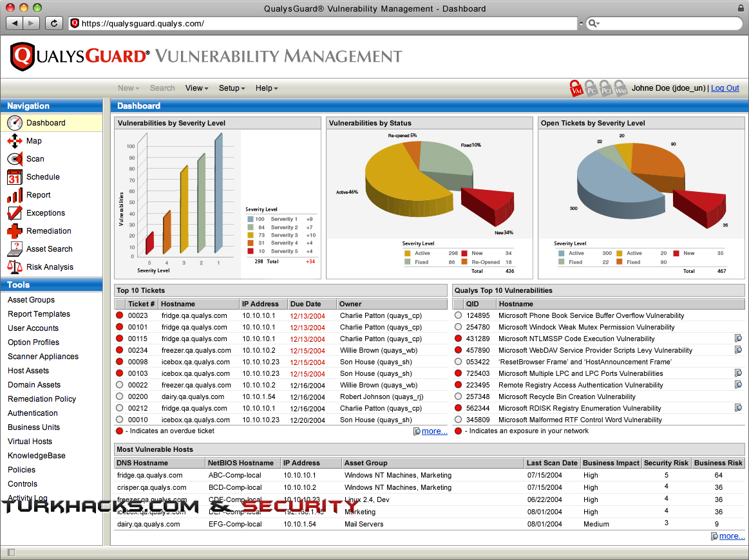Select the PCI lock module icon
This screenshot has height=560, width=749.
[x=605, y=88]
